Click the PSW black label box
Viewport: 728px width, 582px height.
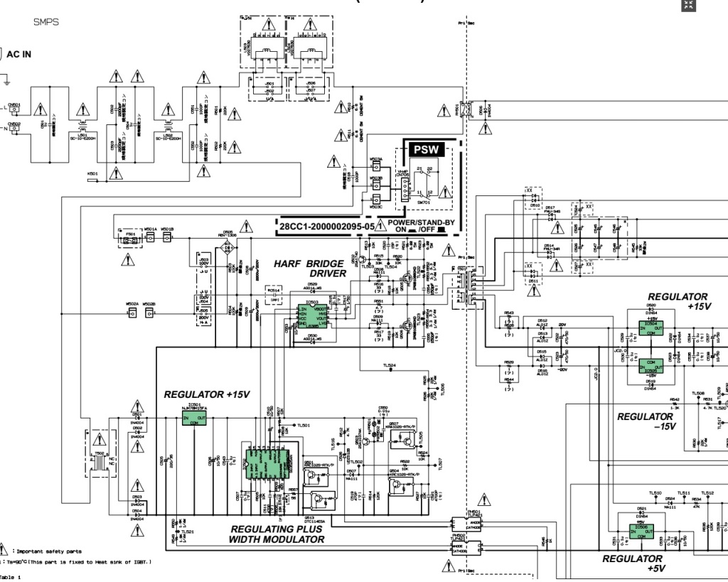427,149
